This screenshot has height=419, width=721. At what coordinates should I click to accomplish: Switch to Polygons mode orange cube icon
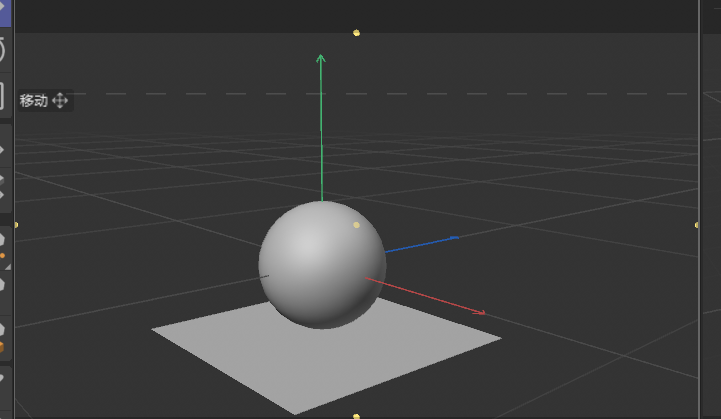pyautogui.click(x=3, y=335)
